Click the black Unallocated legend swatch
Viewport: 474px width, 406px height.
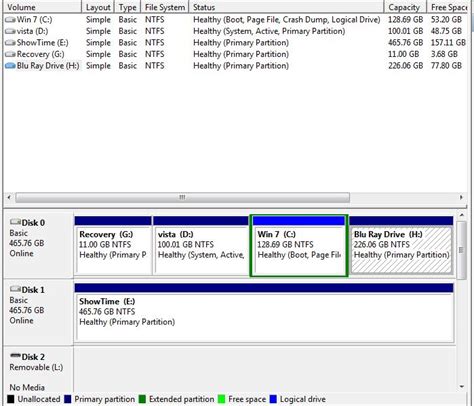[x=11, y=399]
